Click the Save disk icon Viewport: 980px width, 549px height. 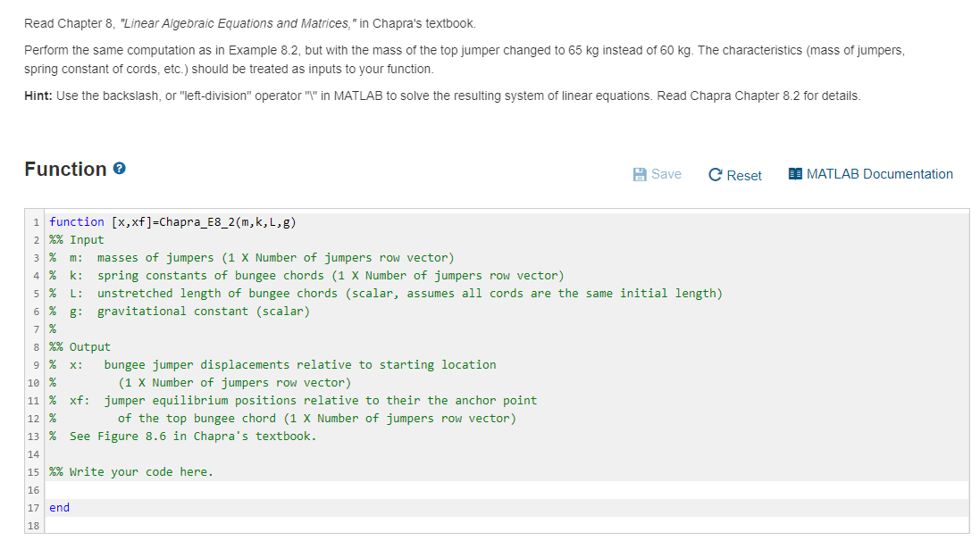click(640, 174)
